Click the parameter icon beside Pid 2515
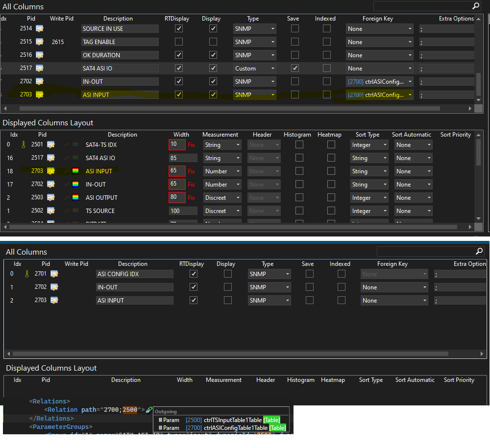The image size is (490, 448). (40, 42)
